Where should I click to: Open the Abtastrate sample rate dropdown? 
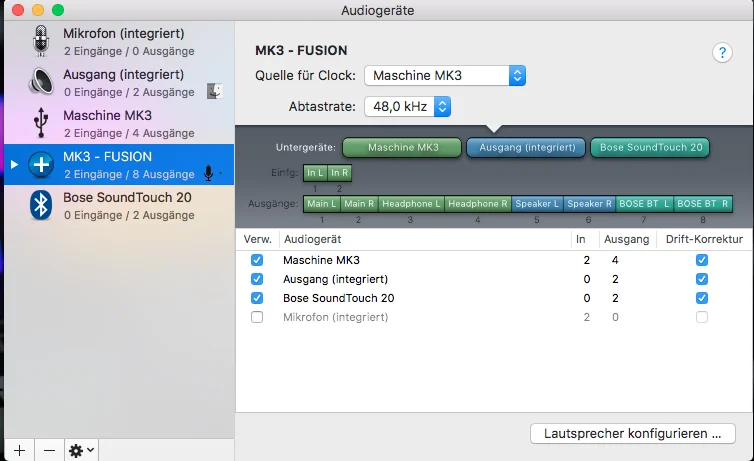[407, 106]
